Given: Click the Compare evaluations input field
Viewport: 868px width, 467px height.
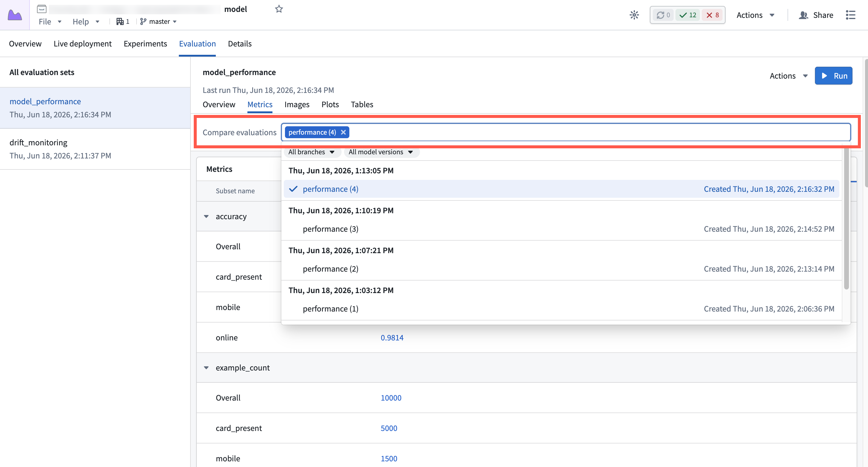Looking at the screenshot, I should 566,132.
